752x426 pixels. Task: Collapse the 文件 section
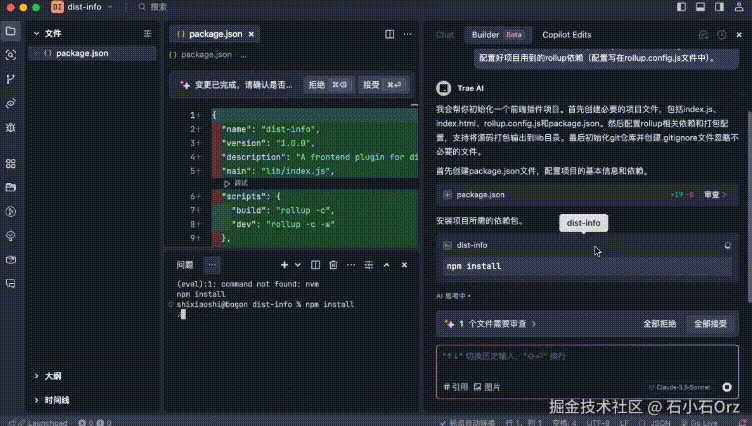click(36, 33)
